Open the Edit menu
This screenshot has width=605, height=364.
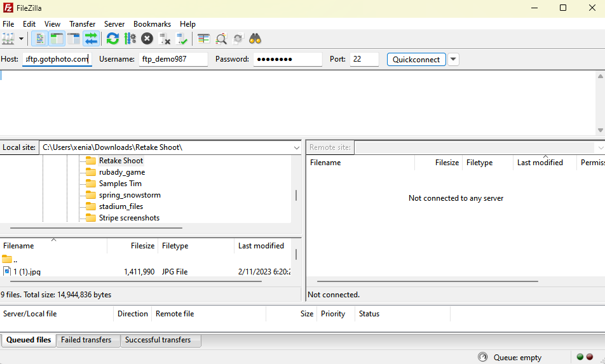[x=29, y=24]
